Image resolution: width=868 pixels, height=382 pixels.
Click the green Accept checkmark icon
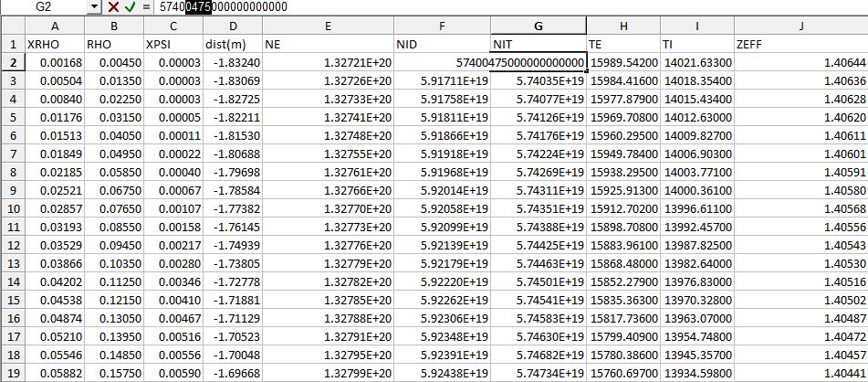click(x=130, y=6)
